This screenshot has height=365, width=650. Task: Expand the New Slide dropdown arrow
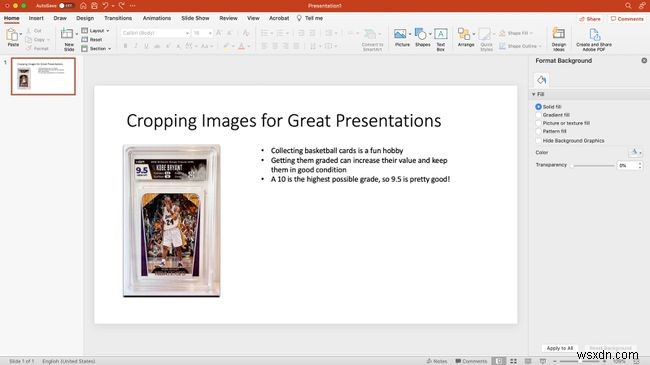point(77,34)
